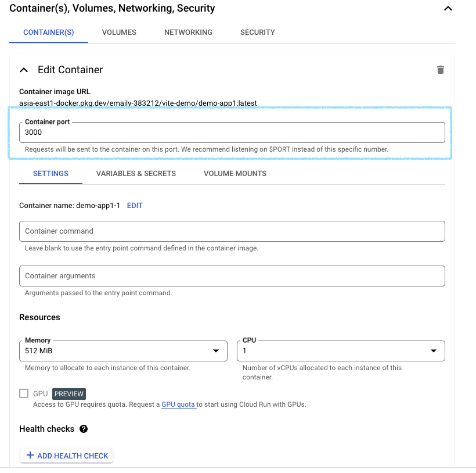Select the Container(s) tab
This screenshot has height=473, width=476.
[x=49, y=33]
